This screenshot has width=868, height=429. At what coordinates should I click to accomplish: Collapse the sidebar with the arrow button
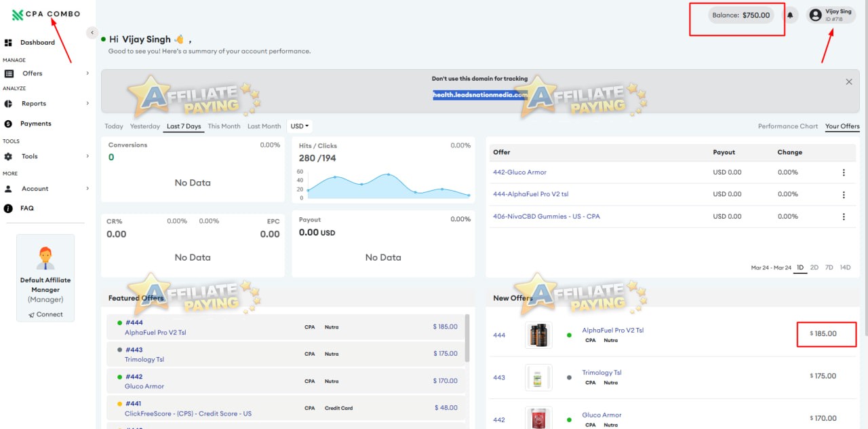[92, 33]
